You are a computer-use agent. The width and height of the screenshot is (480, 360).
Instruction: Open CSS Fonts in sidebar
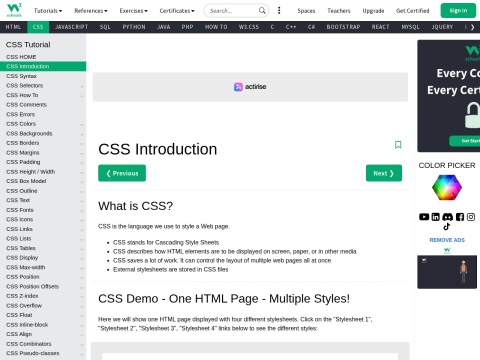pyautogui.click(x=43, y=210)
